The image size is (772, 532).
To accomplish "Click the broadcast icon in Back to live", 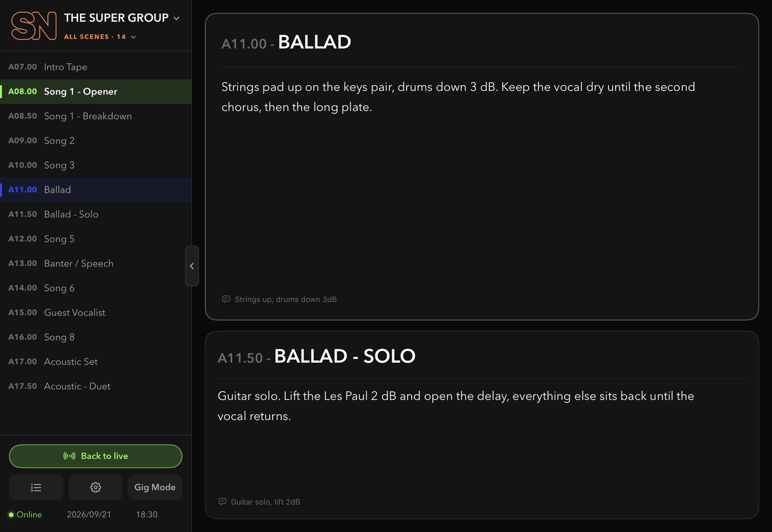I will coord(69,456).
